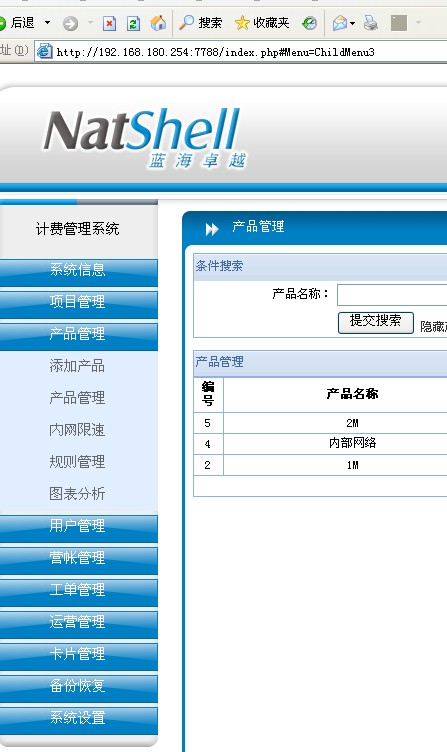
Task: Open the Mail icon dropdown arrow
Action: pyautogui.click(x=353, y=23)
